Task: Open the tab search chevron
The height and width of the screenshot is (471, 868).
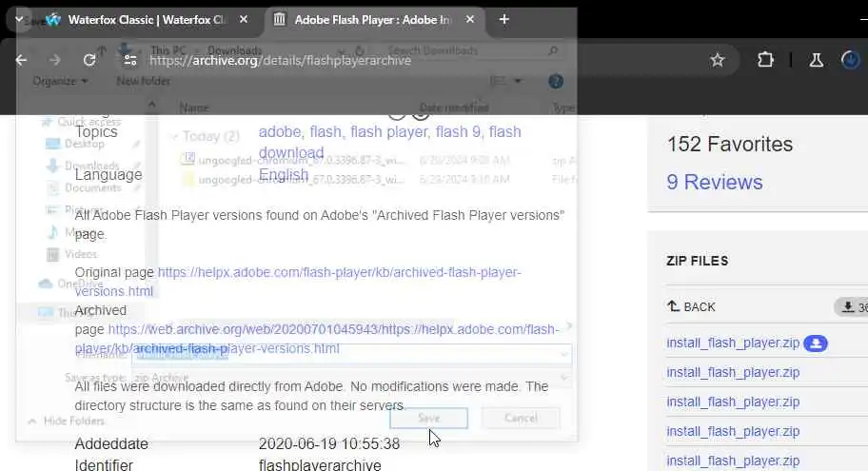Action: coord(19,19)
